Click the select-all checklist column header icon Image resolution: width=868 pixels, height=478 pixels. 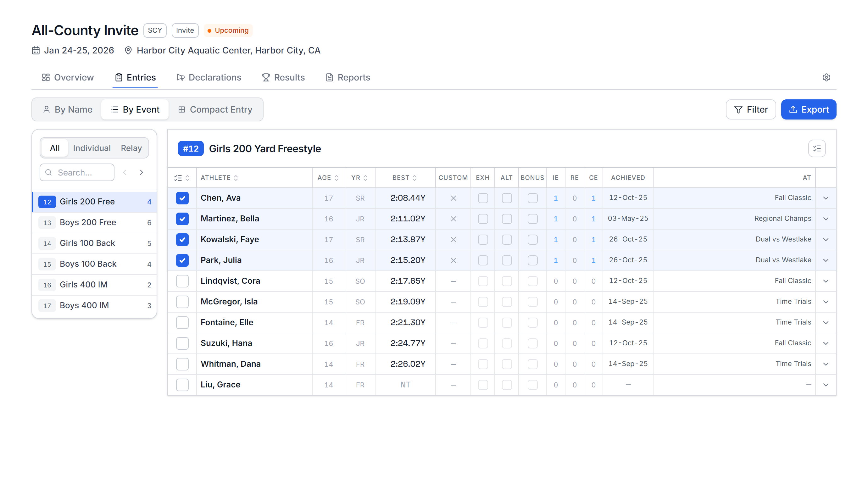point(178,178)
